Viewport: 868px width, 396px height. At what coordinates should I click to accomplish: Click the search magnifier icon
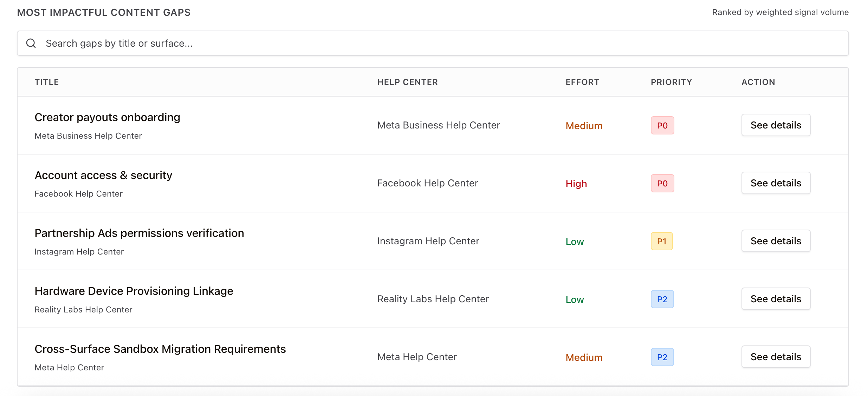31,43
